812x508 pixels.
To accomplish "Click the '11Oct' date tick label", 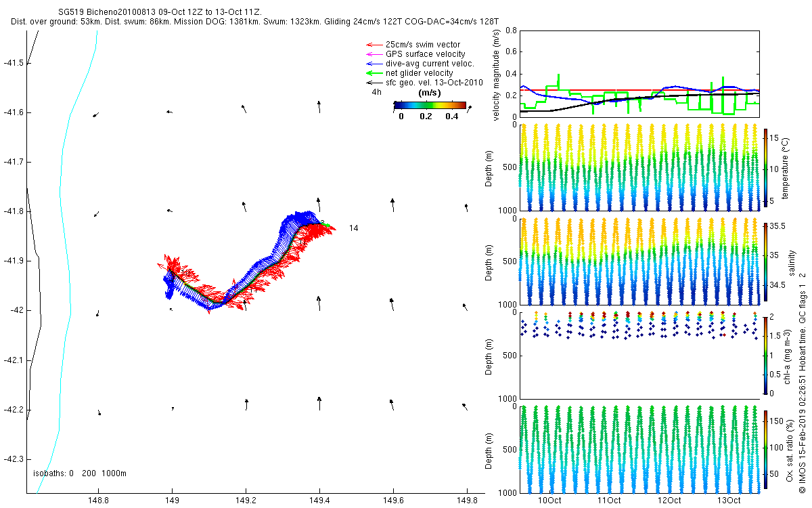I will [x=609, y=501].
